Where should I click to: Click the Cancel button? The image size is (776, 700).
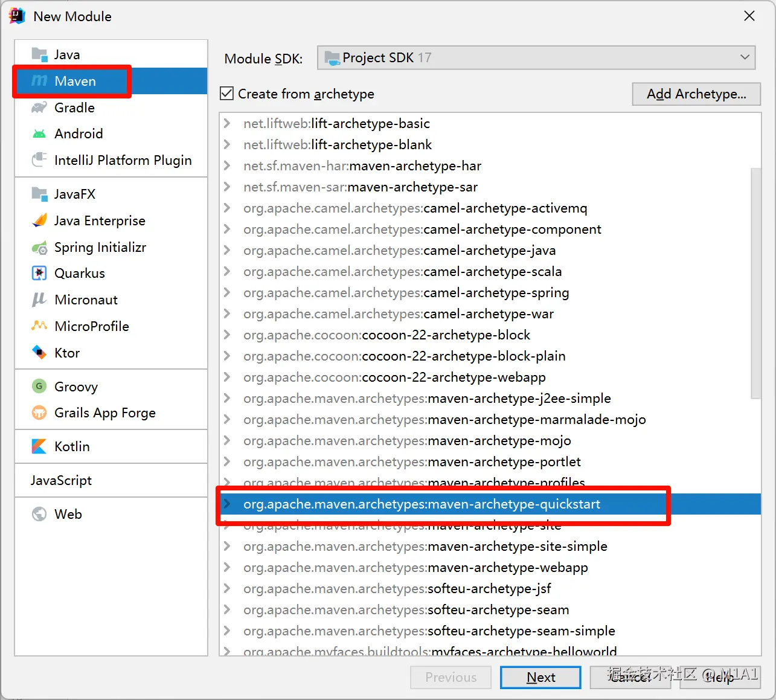(x=630, y=677)
